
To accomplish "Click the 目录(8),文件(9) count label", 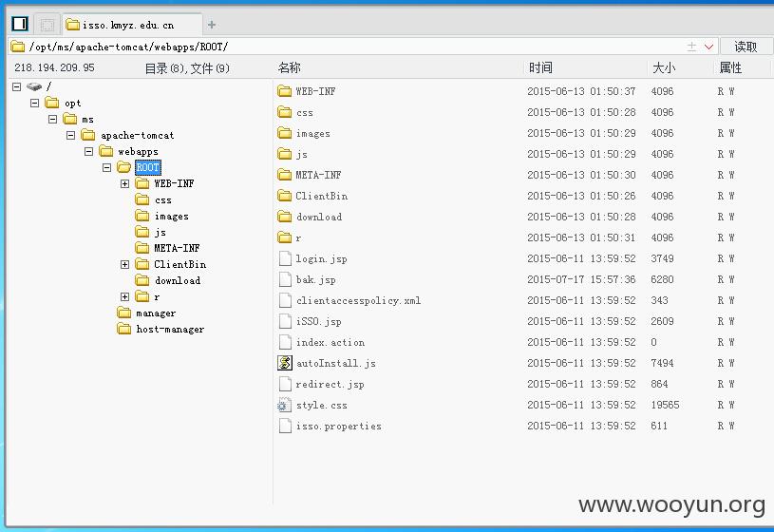I will click(187, 68).
